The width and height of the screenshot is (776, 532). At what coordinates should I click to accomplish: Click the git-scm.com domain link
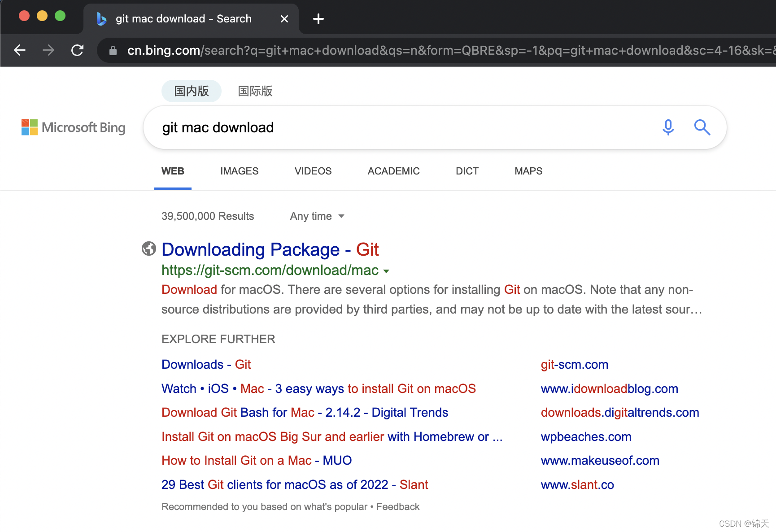coord(575,364)
